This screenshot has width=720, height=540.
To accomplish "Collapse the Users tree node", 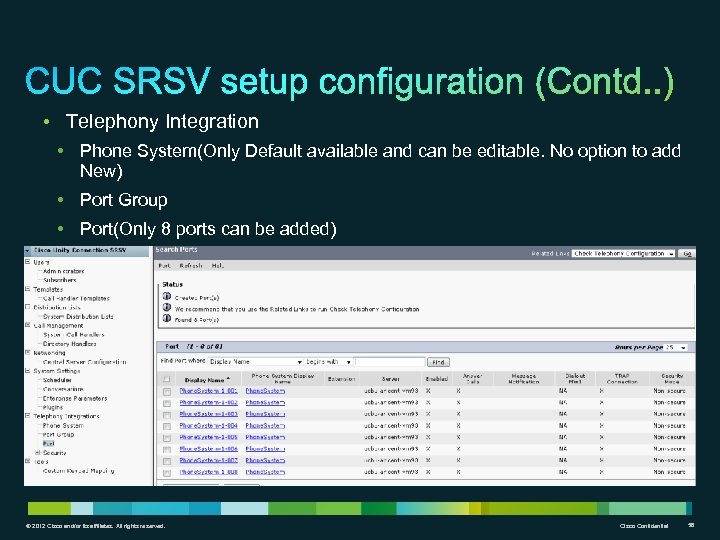I will 28,262.
